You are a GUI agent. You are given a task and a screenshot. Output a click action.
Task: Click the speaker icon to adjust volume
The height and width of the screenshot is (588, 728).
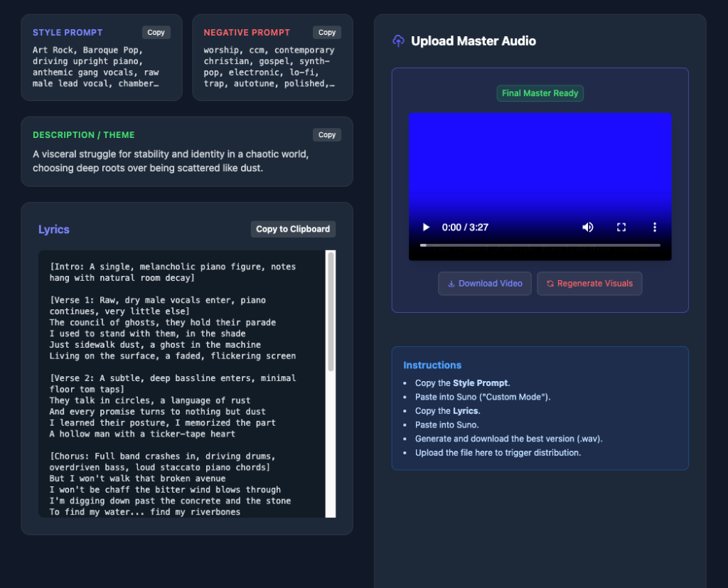(x=587, y=227)
